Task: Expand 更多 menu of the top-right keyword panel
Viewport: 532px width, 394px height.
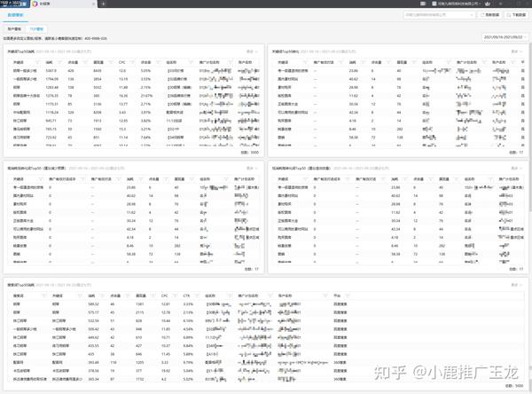Action: (516, 51)
